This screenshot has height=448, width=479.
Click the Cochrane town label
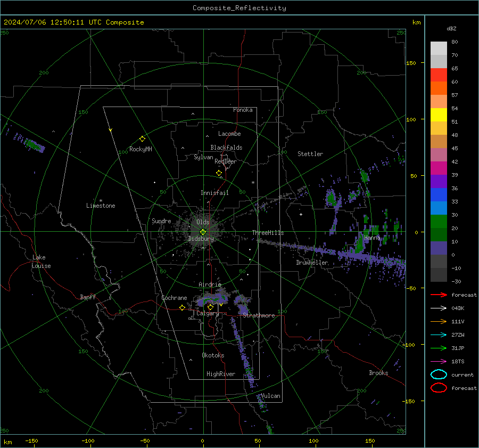click(x=174, y=298)
